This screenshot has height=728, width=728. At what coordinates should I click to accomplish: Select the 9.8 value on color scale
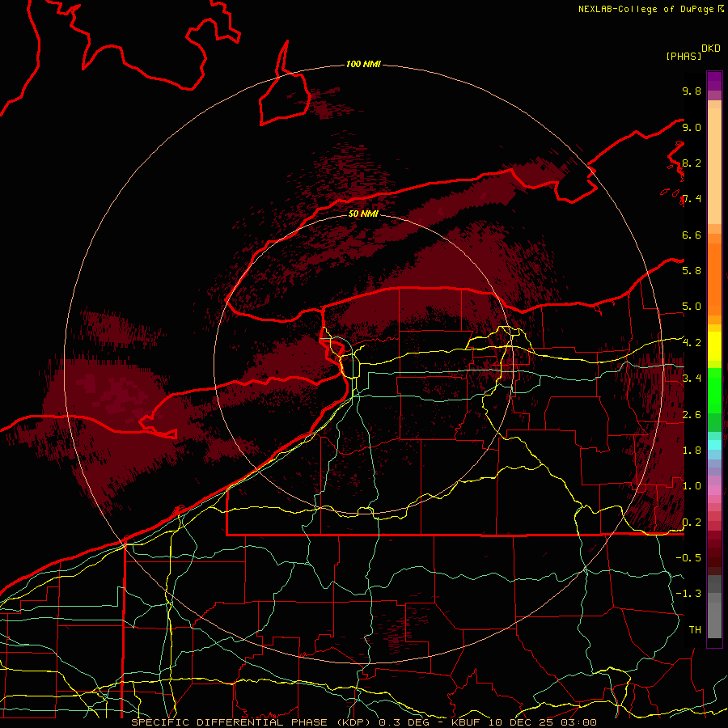pos(692,91)
